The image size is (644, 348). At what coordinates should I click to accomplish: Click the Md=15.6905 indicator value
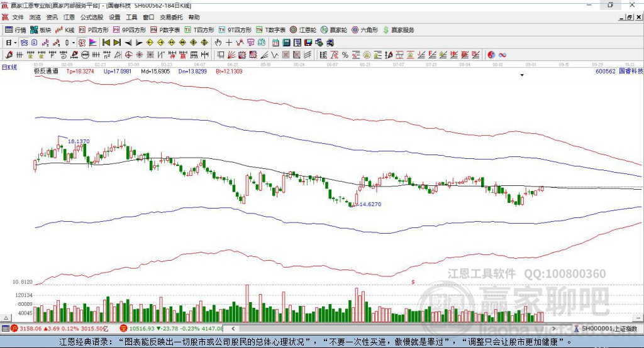pyautogui.click(x=155, y=71)
